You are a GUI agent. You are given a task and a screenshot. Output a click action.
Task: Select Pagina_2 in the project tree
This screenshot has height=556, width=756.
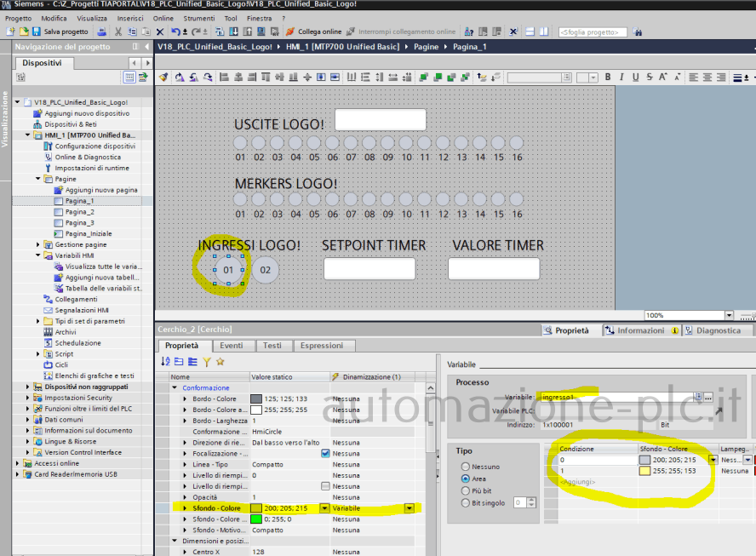pyautogui.click(x=79, y=212)
